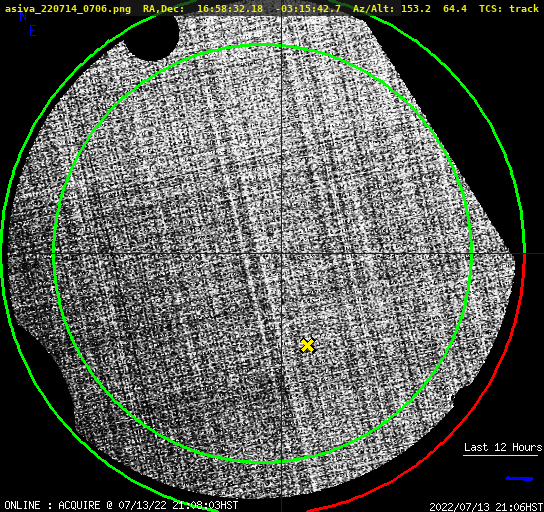544x512 pixels.
Task: Click the blue N north compass label
Action: coord(23,16)
